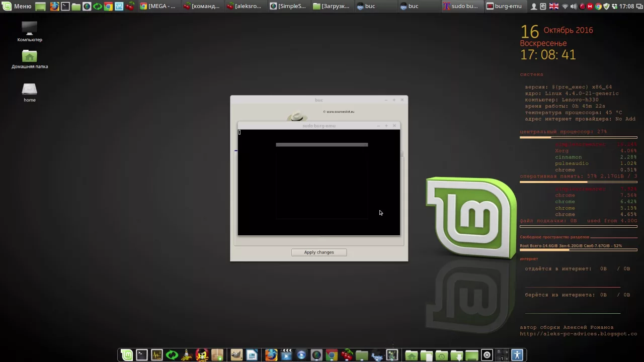Click the show desktop icon in top panel
644x362 pixels.
40,7
